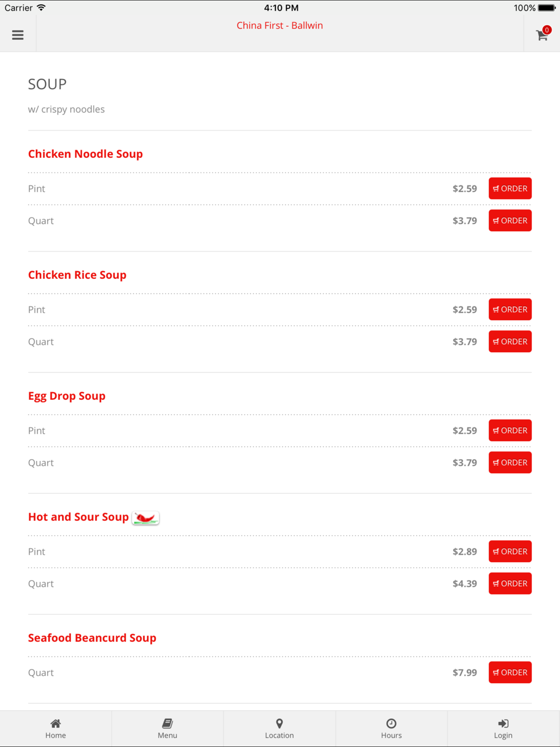This screenshot has height=747, width=560.
Task: Order a quart of Hot and Sour Soup
Action: tap(510, 583)
